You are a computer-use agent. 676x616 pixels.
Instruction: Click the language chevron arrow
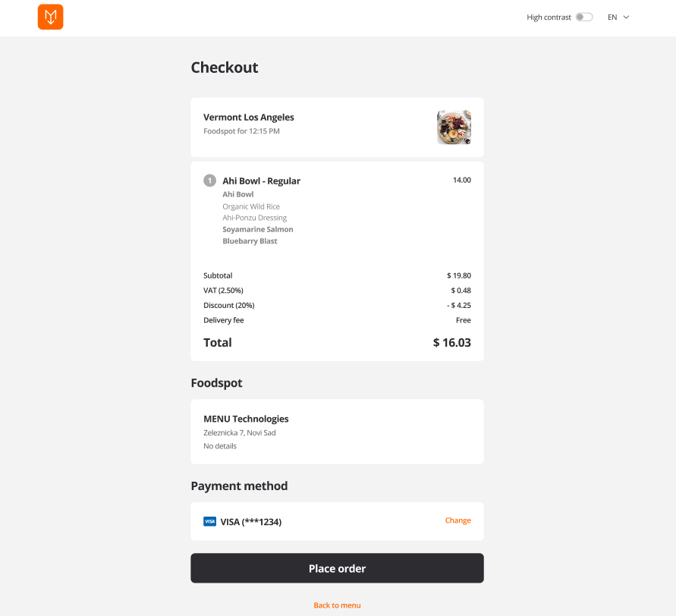626,17
